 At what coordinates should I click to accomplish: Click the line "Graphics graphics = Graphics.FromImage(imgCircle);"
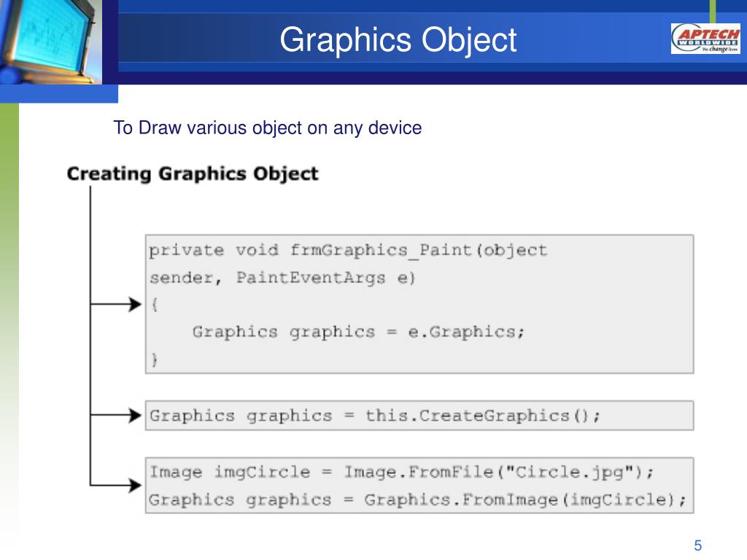tap(417, 499)
